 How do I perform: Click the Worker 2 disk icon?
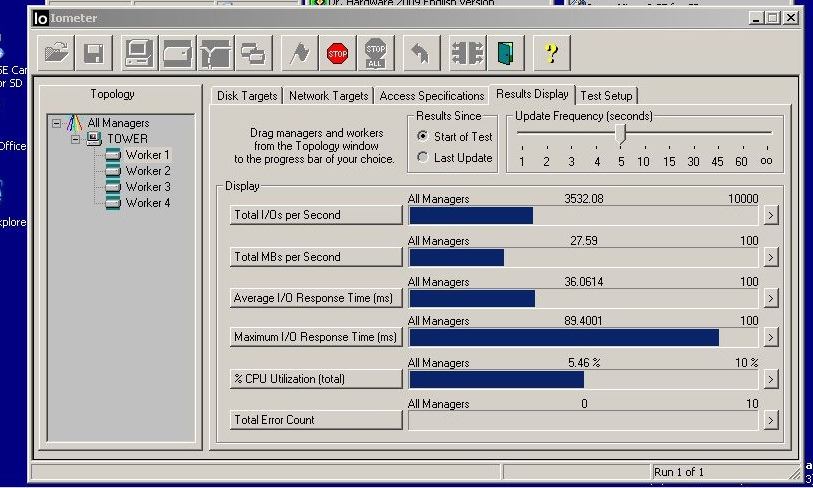click(x=113, y=171)
